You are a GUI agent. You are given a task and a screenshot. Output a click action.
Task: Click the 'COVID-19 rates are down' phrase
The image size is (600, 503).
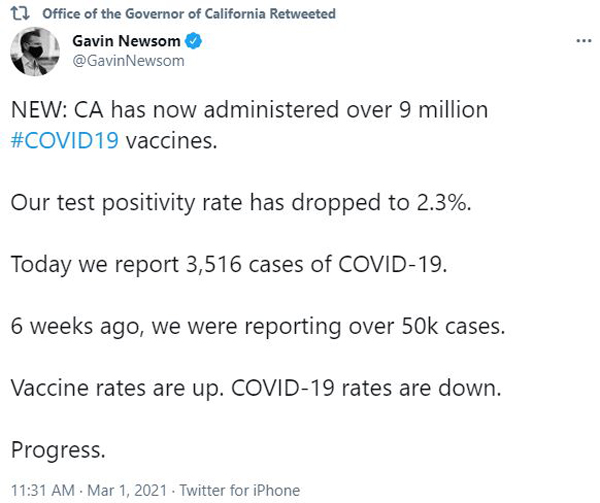[x=366, y=388]
